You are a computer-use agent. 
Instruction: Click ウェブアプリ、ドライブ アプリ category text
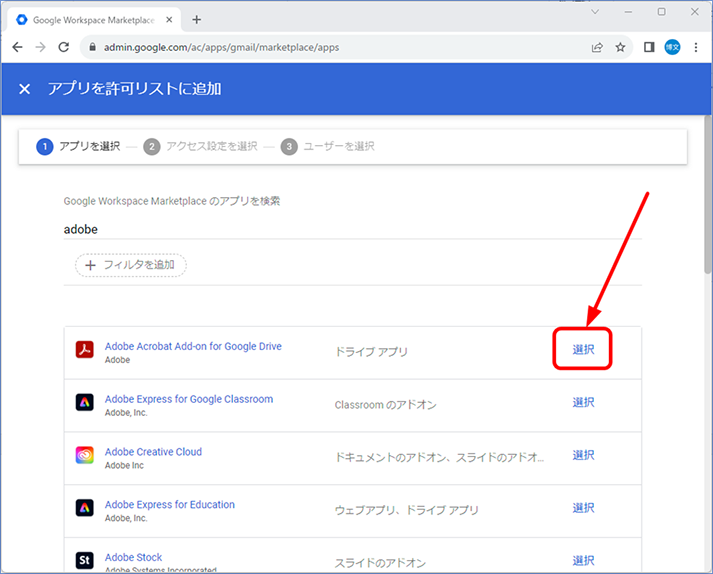pyautogui.click(x=407, y=510)
